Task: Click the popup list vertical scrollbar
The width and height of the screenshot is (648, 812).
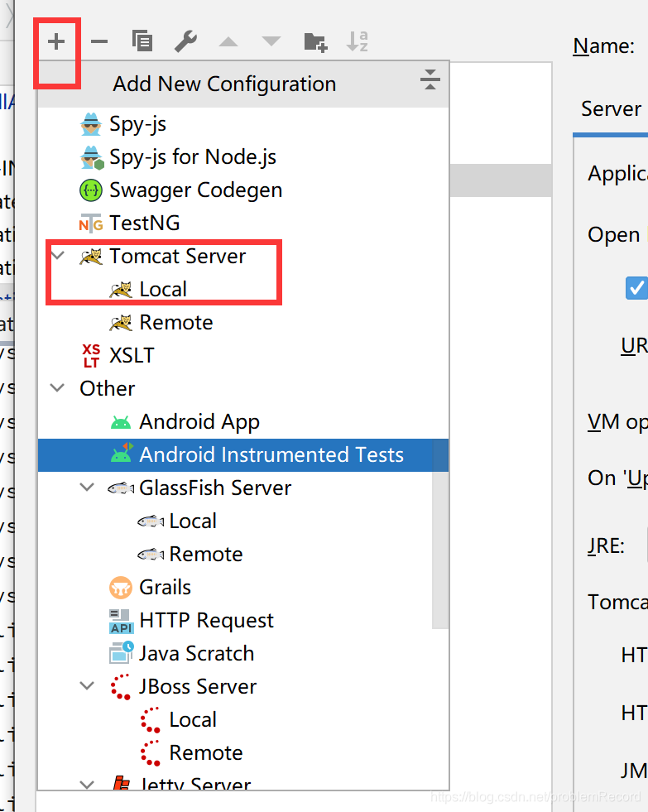Action: [440, 533]
